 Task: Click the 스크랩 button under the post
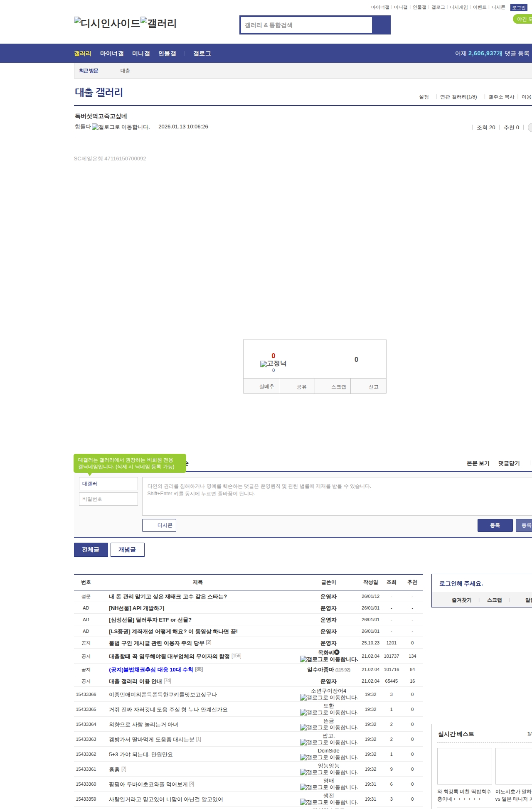pos(333,386)
